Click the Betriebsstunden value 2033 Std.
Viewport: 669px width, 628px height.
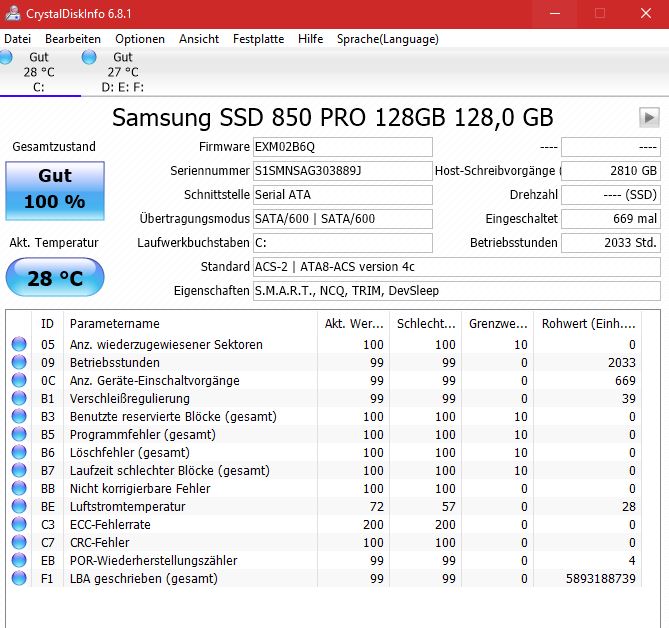(x=611, y=243)
